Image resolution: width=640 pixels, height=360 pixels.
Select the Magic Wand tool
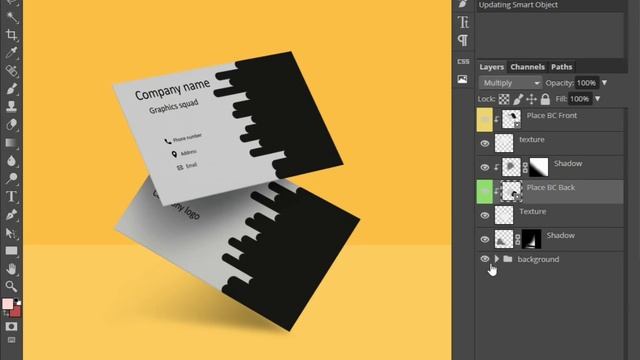pos(11,17)
